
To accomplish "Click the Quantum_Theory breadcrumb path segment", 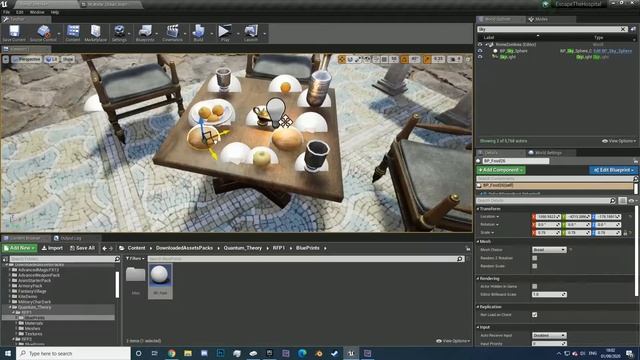I will tap(242, 248).
